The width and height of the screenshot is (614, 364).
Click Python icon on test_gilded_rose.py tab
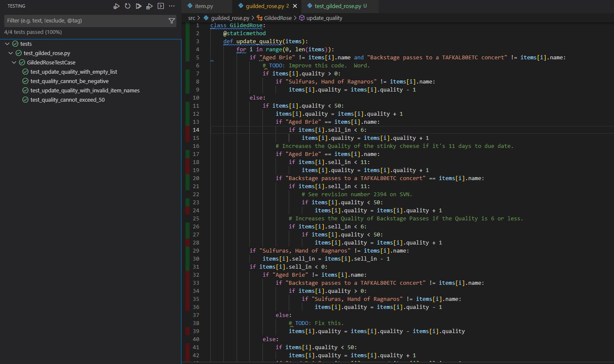click(x=310, y=6)
